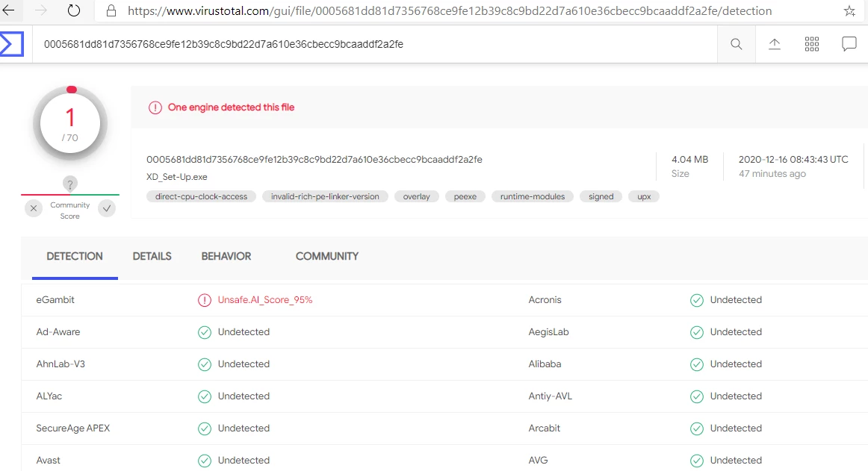Image resolution: width=868 pixels, height=471 pixels.
Task: Click the peexe tag
Action: [465, 196]
